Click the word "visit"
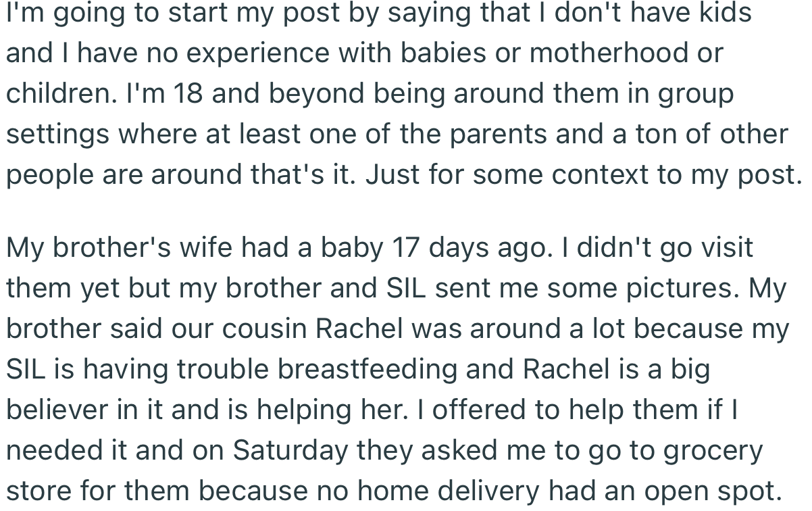 (x=724, y=247)
